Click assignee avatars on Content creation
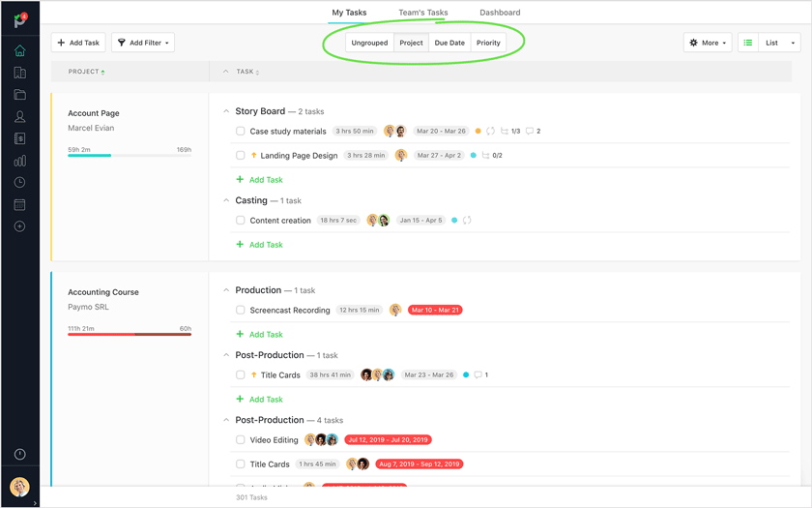812x508 pixels. tap(378, 221)
